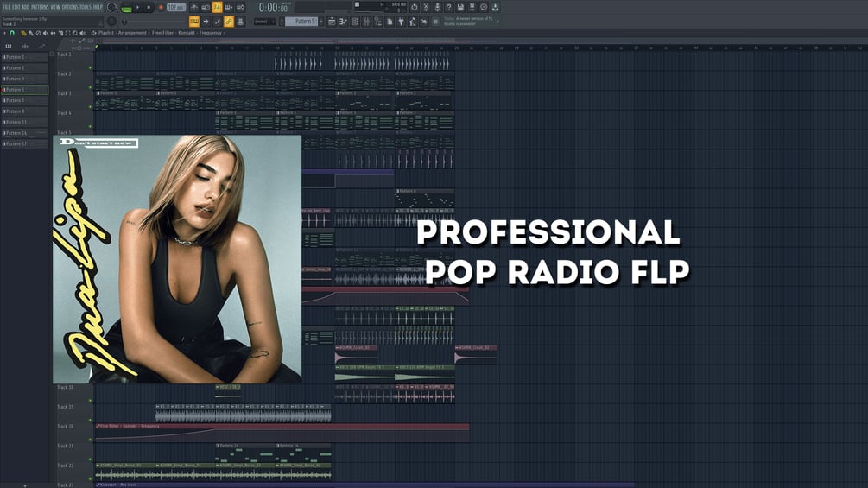Select the playlist playback speaker tool
This screenshot has width=868, height=488.
(83, 33)
